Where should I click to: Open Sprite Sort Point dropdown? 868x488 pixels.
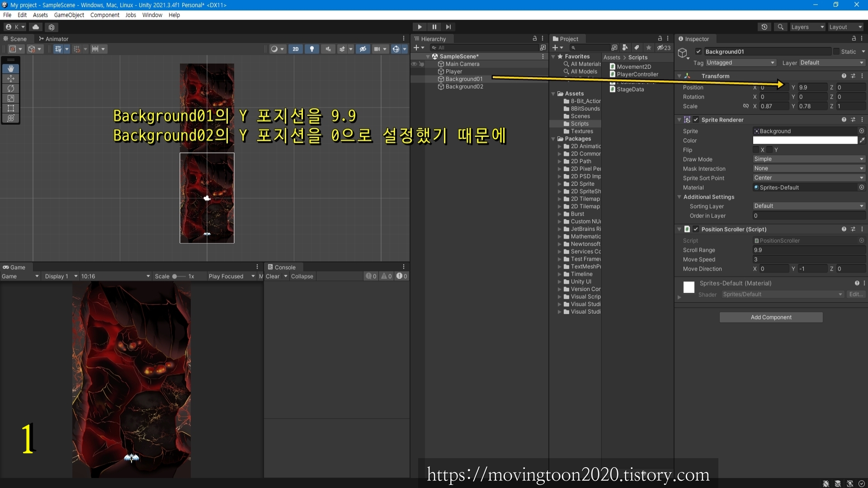pyautogui.click(x=809, y=178)
